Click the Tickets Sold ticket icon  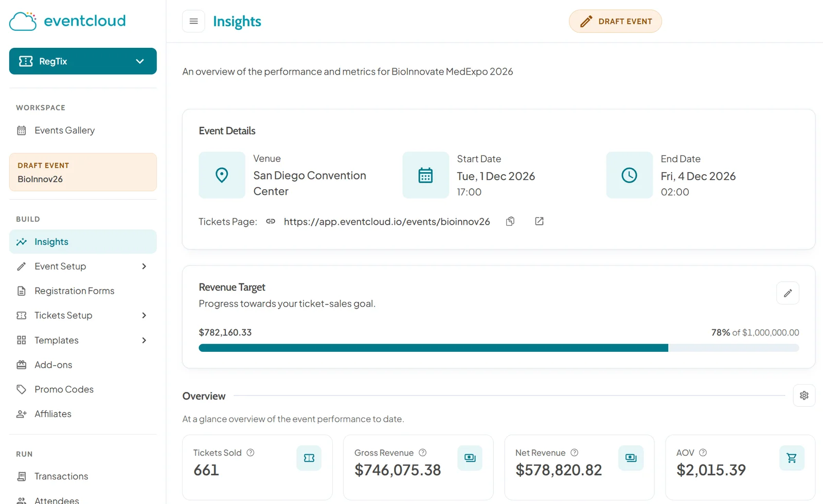(x=309, y=458)
